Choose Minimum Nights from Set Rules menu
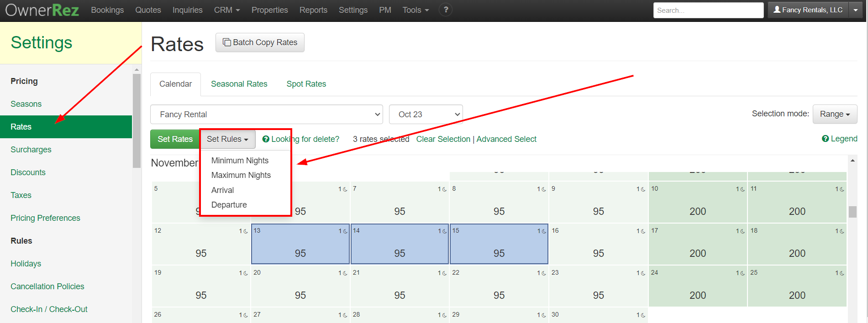Screen dimensions: 868x323 coord(240,161)
